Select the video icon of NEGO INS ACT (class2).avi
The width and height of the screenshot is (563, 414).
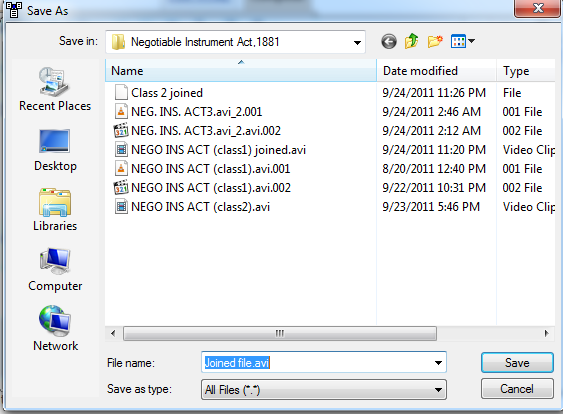[121, 207]
